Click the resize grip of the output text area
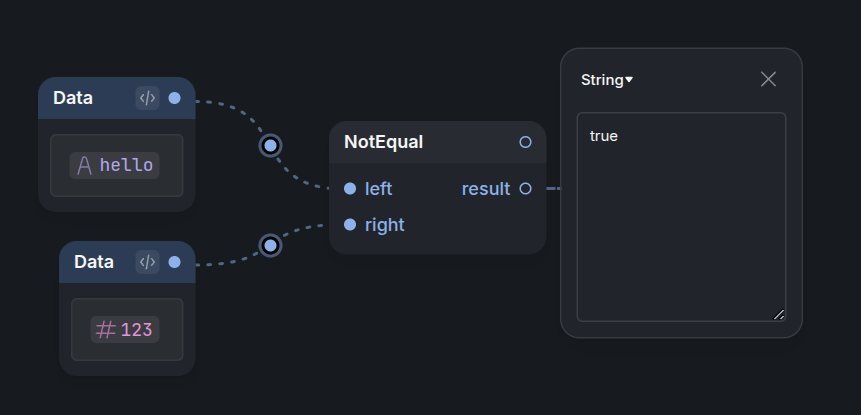Viewport: 861px width, 415px height. (x=779, y=315)
